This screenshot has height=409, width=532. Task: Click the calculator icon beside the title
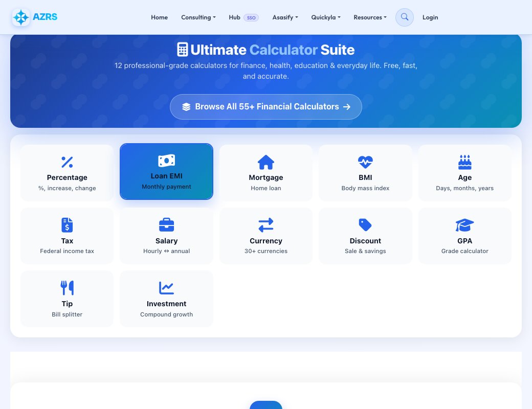click(183, 50)
